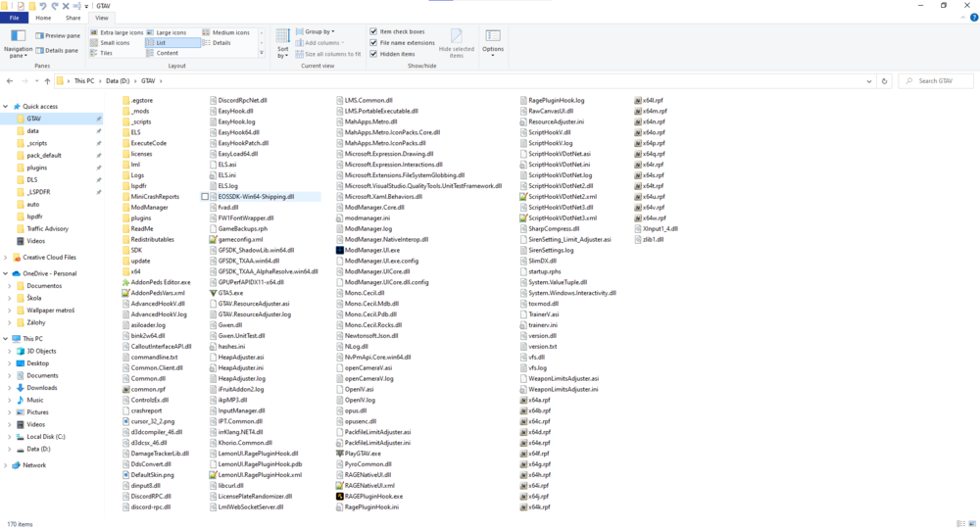980x530 pixels.
Task: Choose the Tiles layout option
Action: [x=117, y=53]
